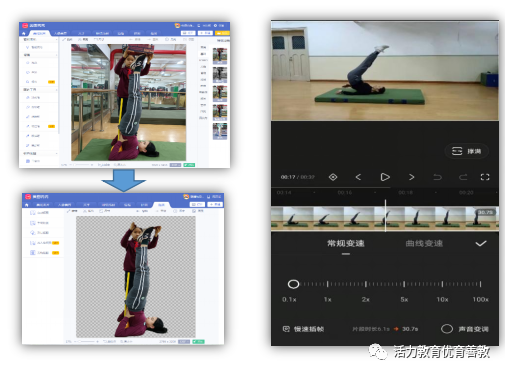
Task: Redo the edit in video editor
Action: point(463,177)
